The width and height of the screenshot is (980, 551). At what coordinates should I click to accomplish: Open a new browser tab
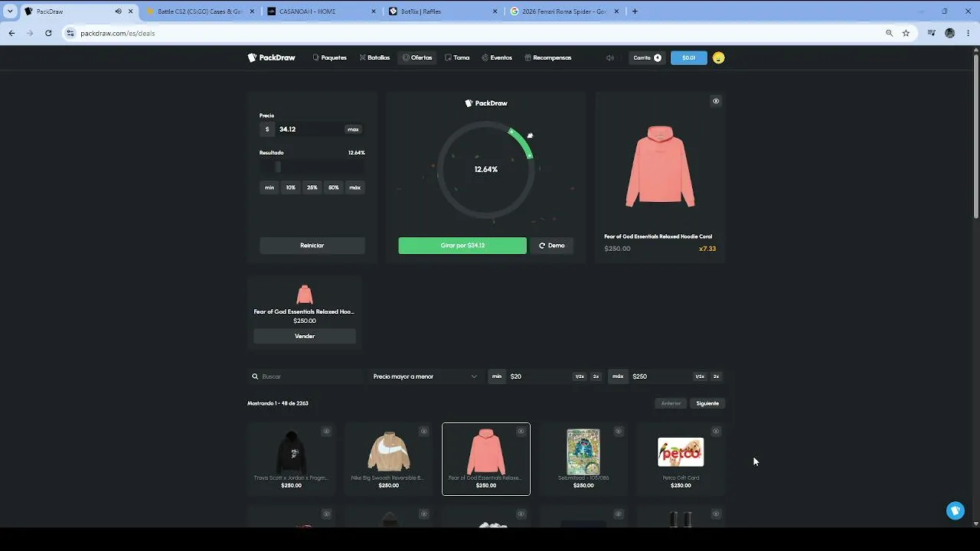click(635, 11)
